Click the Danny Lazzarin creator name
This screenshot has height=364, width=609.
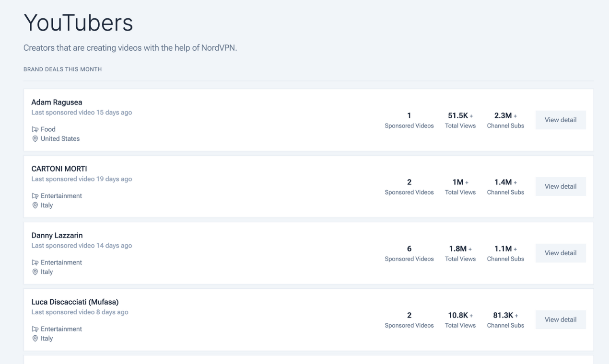(57, 235)
